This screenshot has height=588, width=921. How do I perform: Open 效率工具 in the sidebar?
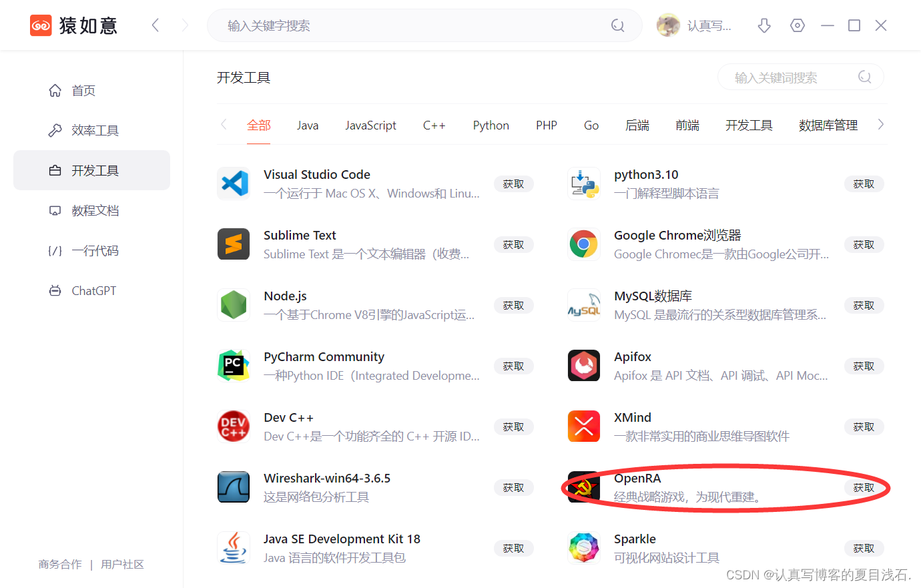coord(91,130)
